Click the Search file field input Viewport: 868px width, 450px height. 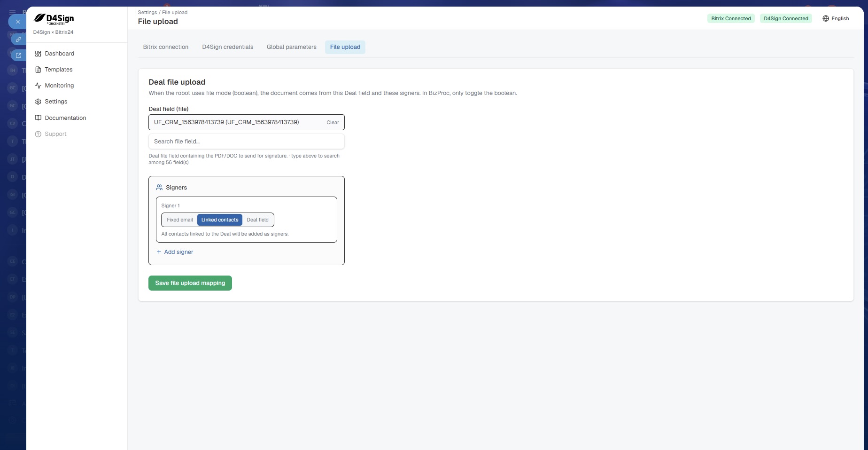247,142
